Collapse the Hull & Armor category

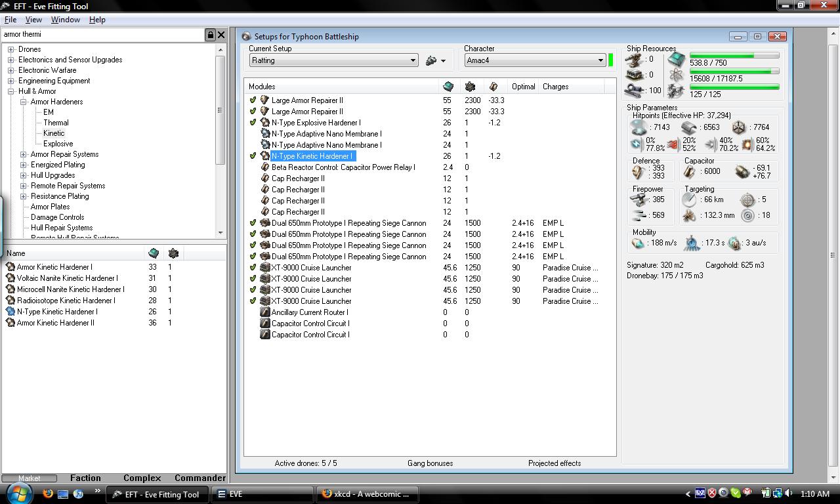click(x=11, y=91)
